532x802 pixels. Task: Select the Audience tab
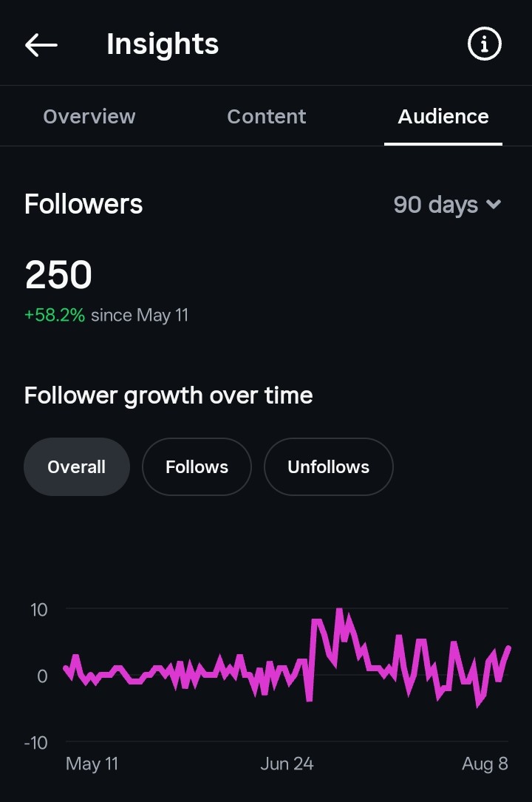[x=443, y=117]
